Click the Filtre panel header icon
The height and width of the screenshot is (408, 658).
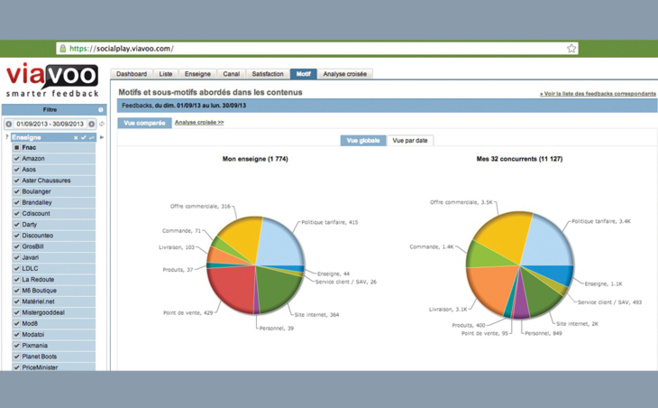click(100, 110)
